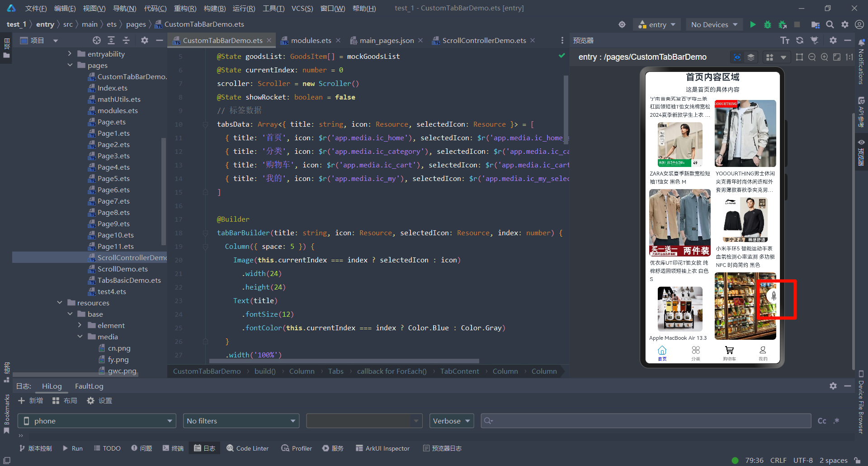
Task: Click the green Run play button
Action: 753,24
